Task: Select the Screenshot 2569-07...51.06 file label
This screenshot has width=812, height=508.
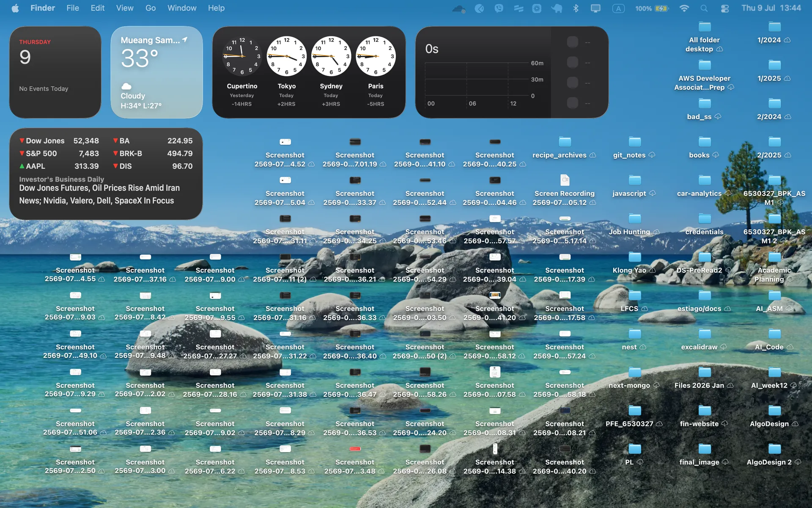Action: click(74, 428)
